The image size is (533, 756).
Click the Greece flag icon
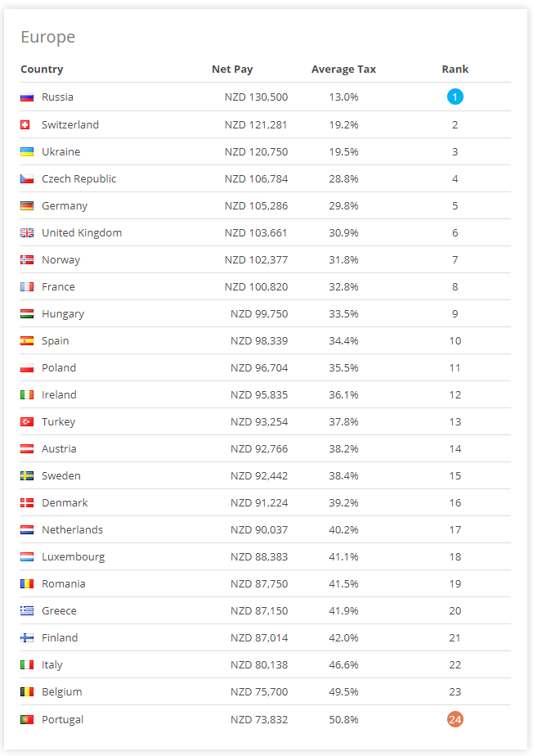[x=27, y=611]
